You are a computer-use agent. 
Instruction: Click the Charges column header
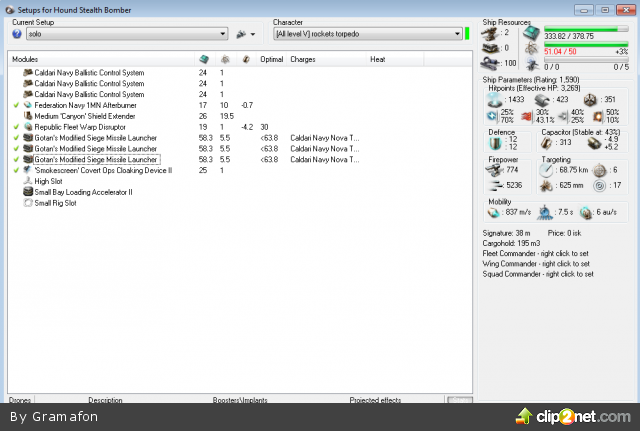327,59
